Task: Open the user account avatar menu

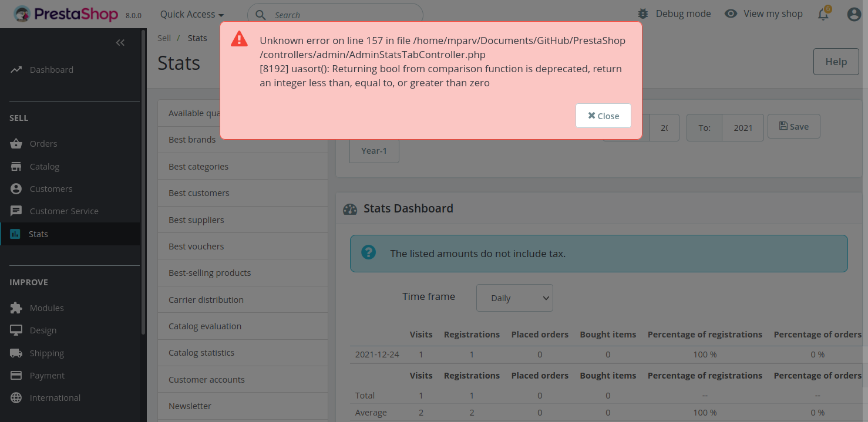Action: pos(853,14)
